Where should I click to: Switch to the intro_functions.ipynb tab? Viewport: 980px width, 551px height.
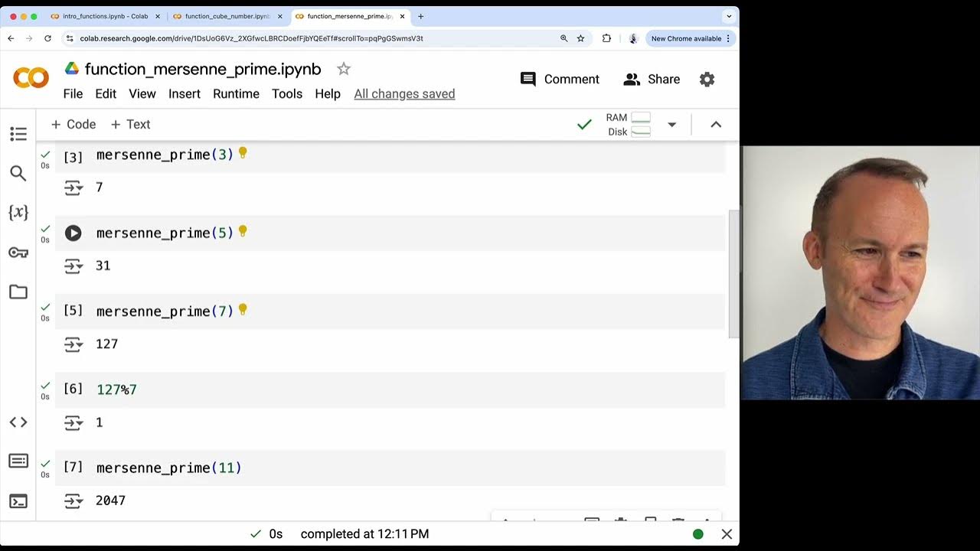105,16
